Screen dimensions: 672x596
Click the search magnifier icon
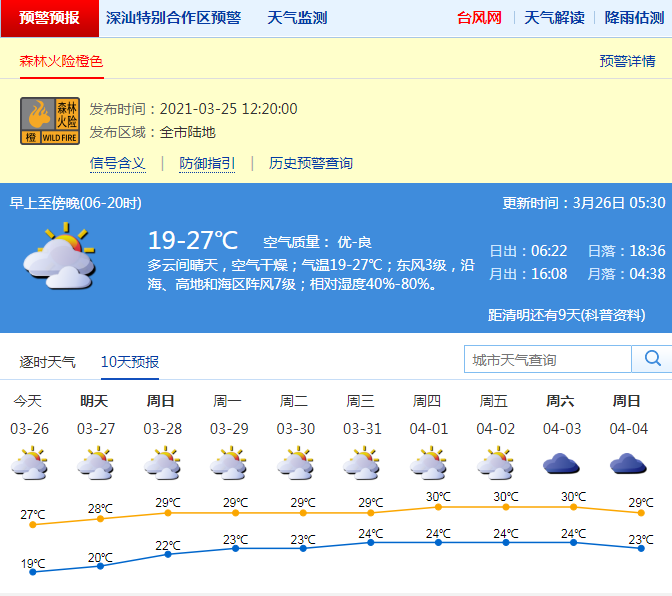pos(652,359)
